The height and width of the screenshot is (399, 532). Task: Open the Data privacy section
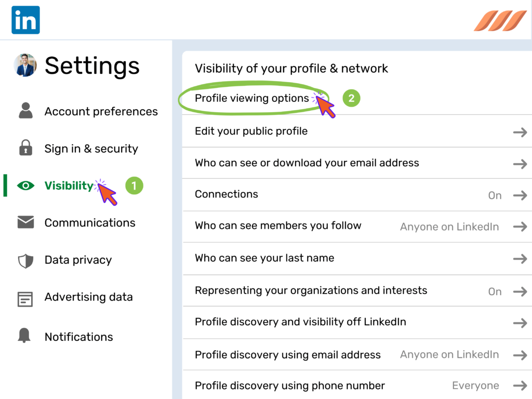click(x=78, y=260)
